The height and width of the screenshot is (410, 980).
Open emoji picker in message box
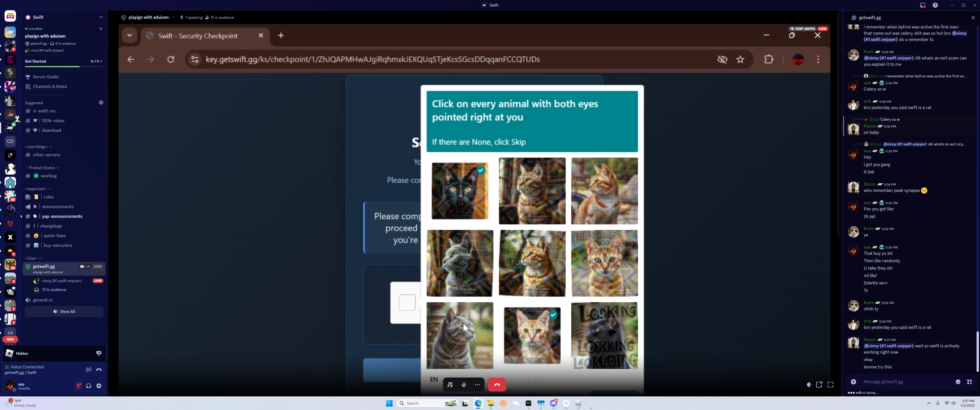957,382
